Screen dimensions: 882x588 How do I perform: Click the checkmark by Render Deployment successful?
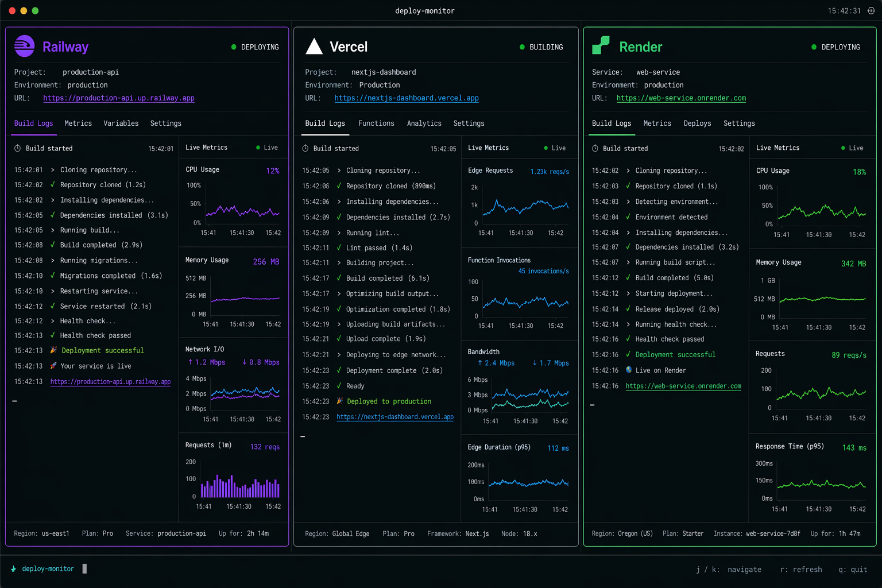(628, 354)
